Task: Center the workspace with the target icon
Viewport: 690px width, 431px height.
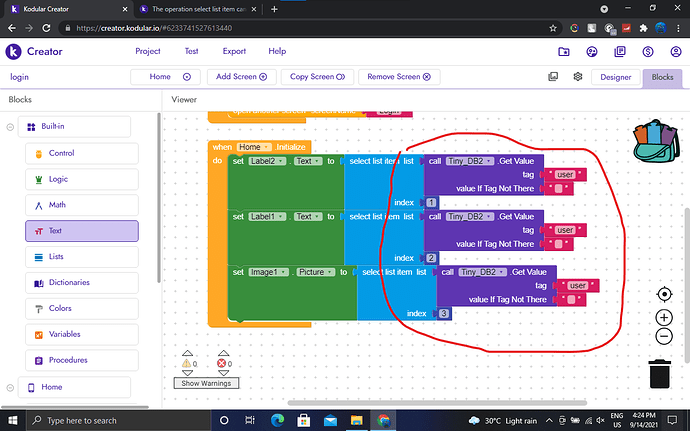Action: [x=664, y=294]
